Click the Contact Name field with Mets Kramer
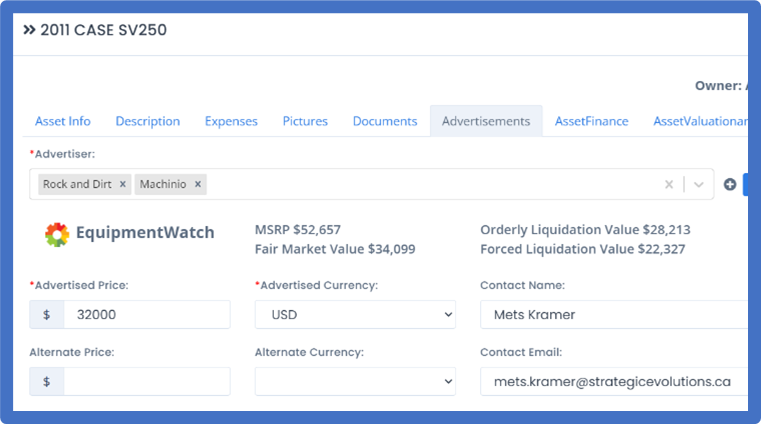761x424 pixels. coord(614,314)
